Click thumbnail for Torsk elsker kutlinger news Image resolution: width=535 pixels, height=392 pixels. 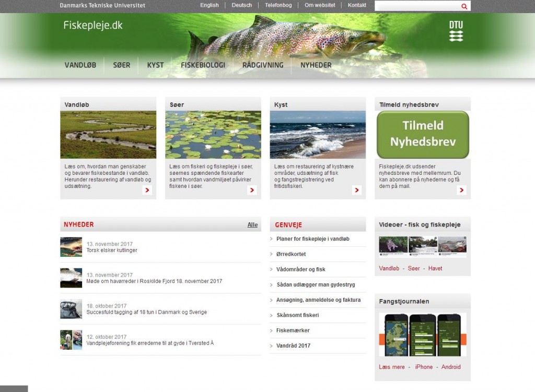click(71, 247)
